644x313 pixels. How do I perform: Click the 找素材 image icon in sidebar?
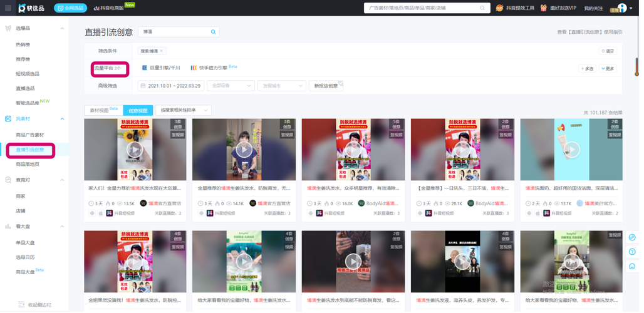(8, 118)
